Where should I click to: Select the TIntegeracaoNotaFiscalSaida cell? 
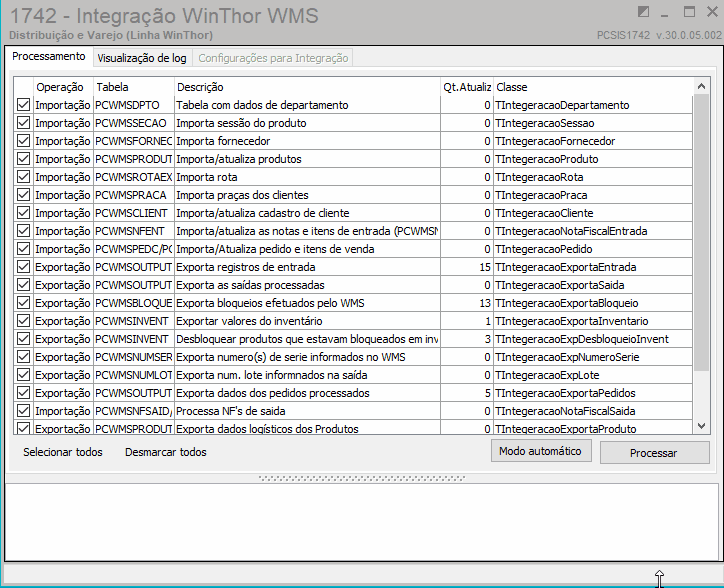[x=593, y=411]
